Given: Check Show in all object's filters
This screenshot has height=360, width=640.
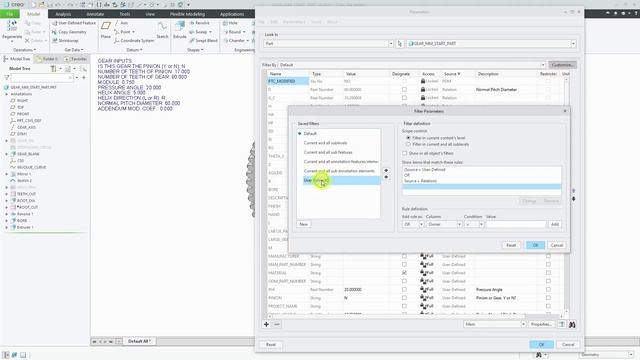Looking at the screenshot, I should [404, 153].
